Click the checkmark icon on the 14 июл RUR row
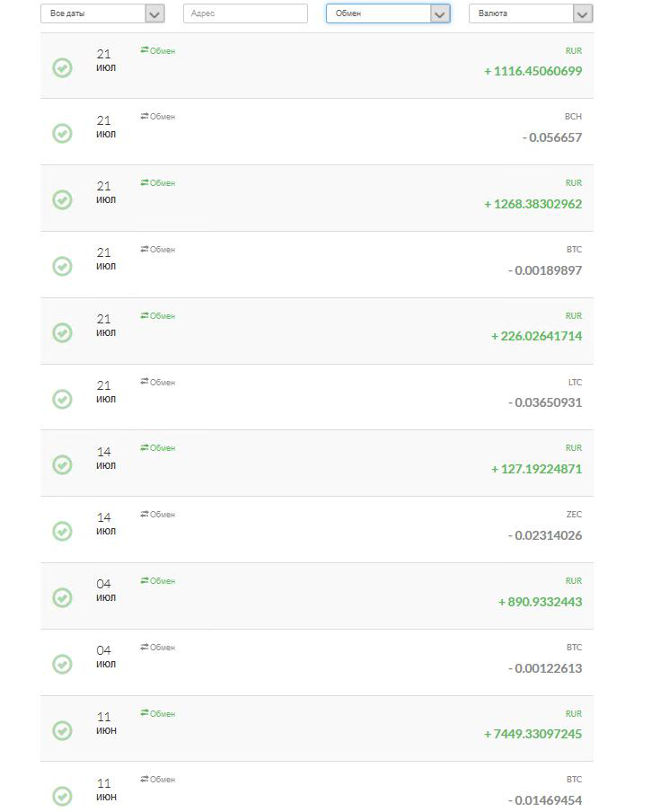669x812 pixels. (62, 465)
